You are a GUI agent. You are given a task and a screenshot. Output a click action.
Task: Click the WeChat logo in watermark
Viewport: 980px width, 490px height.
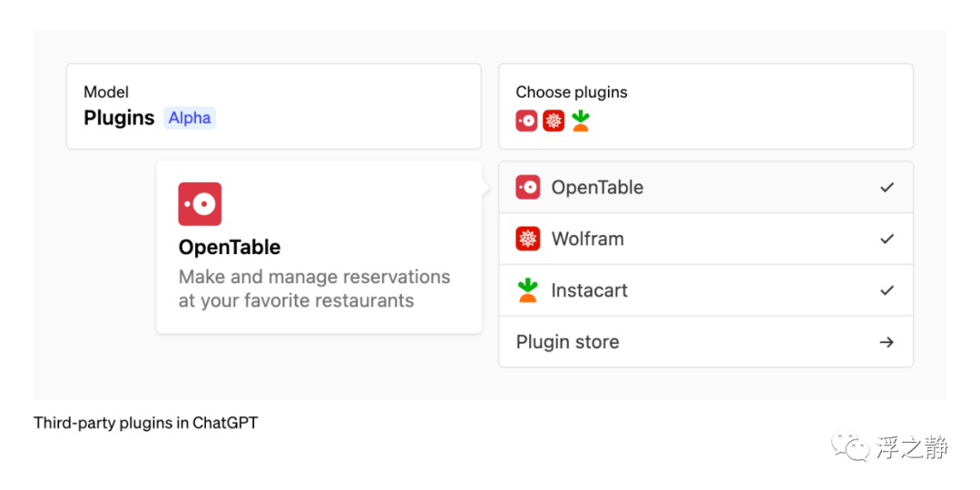(852, 446)
